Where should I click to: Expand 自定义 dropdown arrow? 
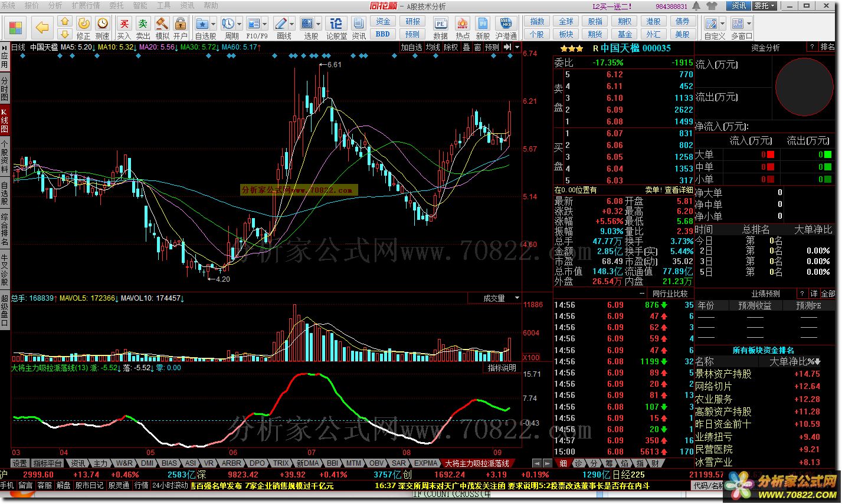pyautogui.click(x=722, y=24)
